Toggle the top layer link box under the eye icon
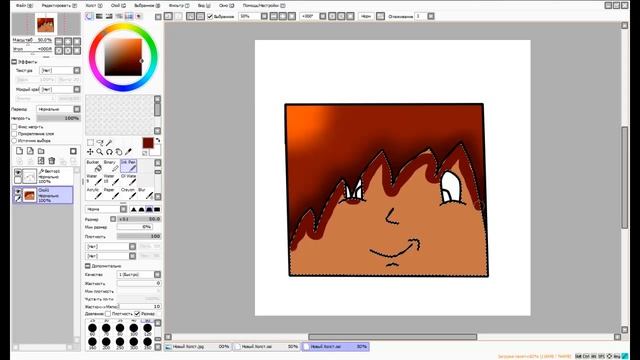 (18, 180)
